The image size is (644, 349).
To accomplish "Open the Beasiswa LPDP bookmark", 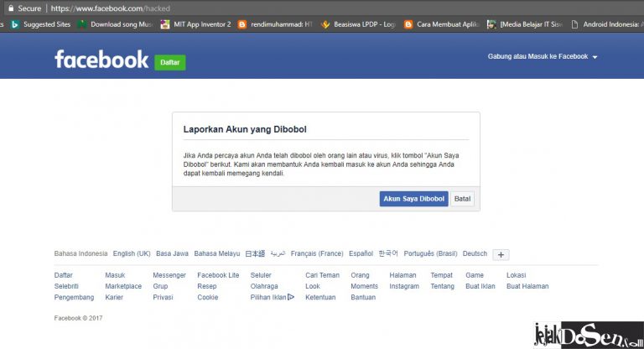I will (359, 24).
